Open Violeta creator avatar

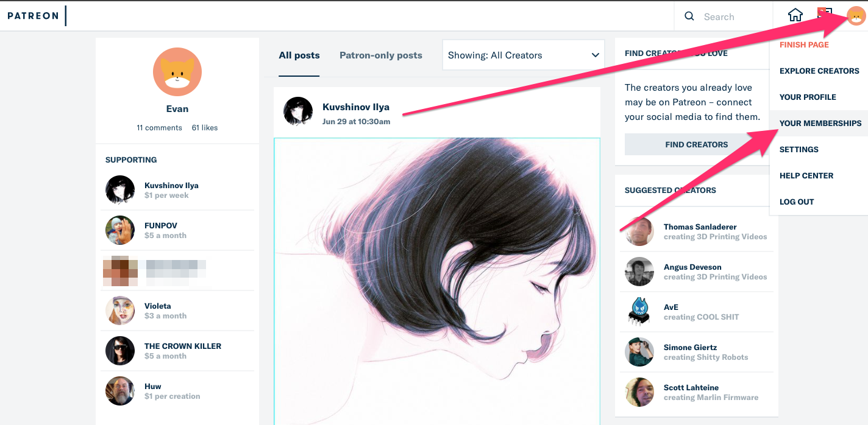120,311
